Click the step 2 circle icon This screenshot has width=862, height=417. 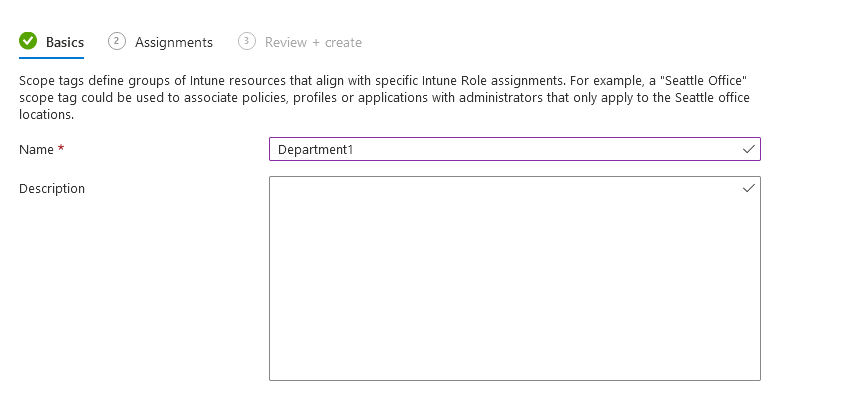pos(117,41)
